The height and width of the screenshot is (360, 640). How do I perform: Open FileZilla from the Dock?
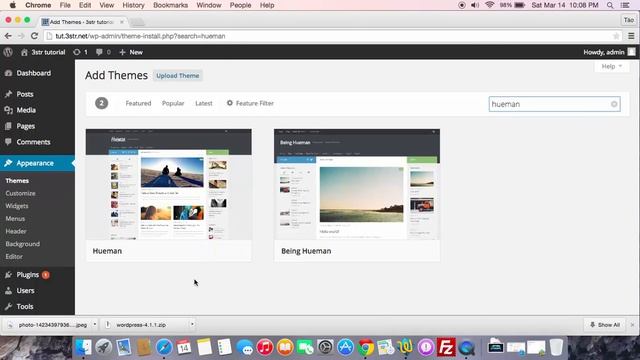tap(446, 347)
